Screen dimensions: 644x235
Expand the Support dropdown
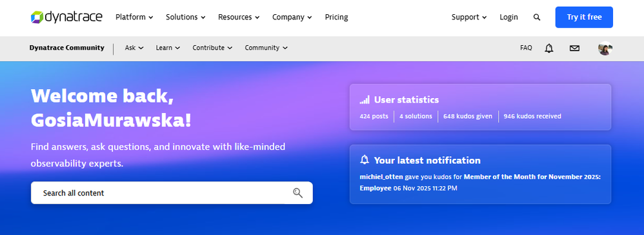(x=469, y=17)
